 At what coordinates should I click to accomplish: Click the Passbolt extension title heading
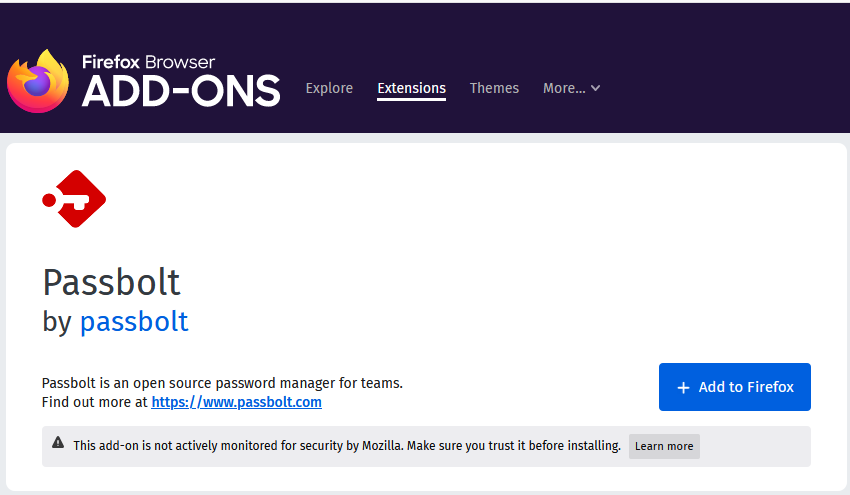click(x=111, y=282)
